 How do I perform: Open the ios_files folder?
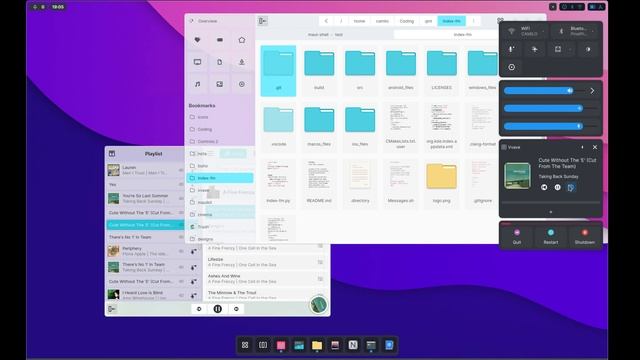tap(360, 127)
